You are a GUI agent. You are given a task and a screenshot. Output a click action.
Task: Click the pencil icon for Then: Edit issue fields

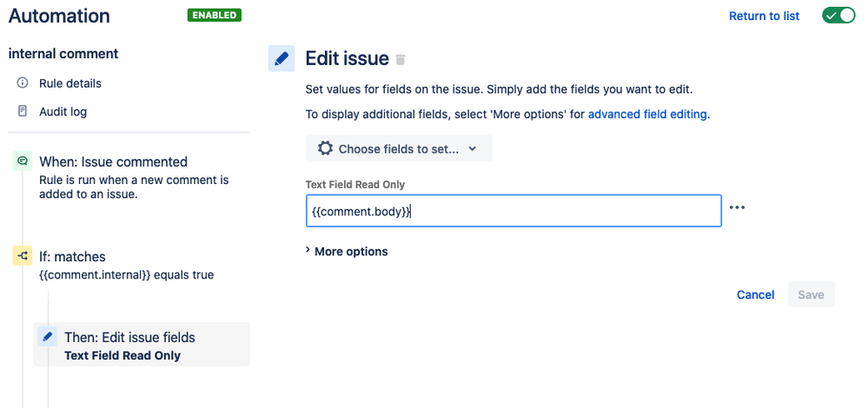(48, 337)
